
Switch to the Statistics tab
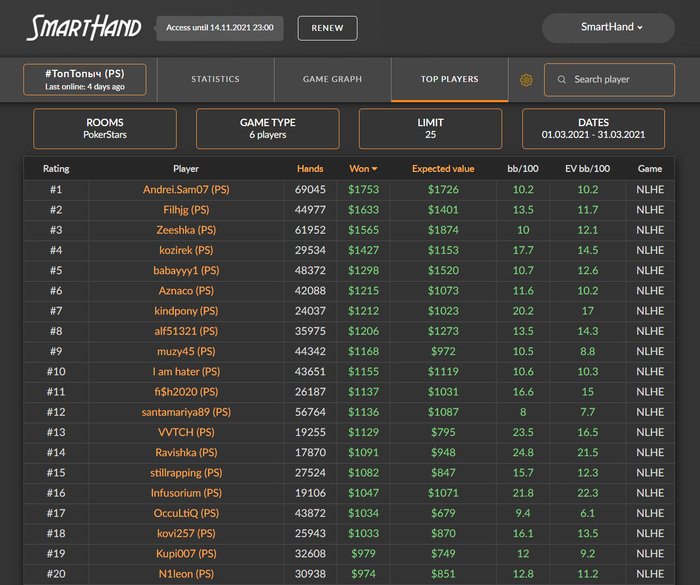(215, 79)
